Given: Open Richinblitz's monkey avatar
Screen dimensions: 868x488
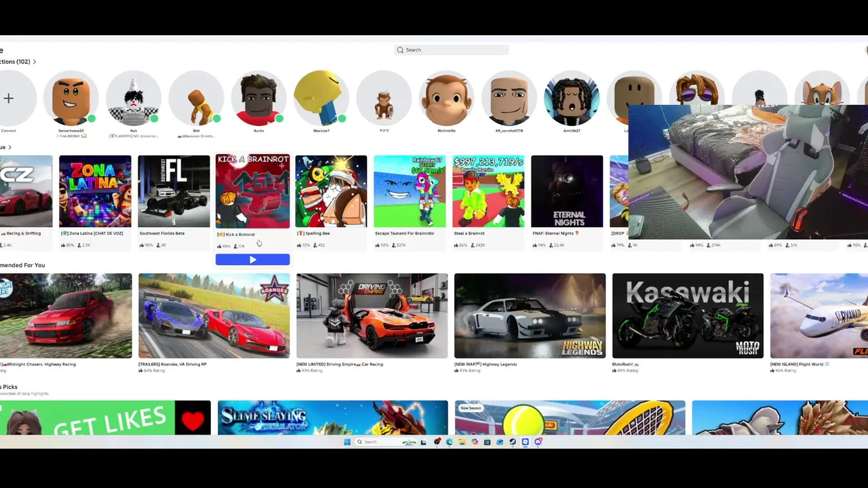Looking at the screenshot, I should point(446,98).
